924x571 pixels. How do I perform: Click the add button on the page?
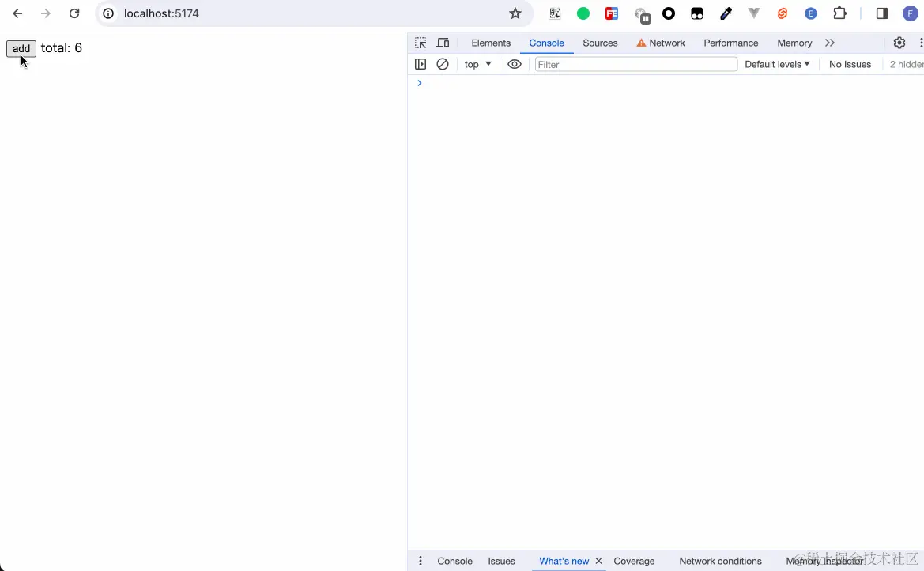(21, 48)
